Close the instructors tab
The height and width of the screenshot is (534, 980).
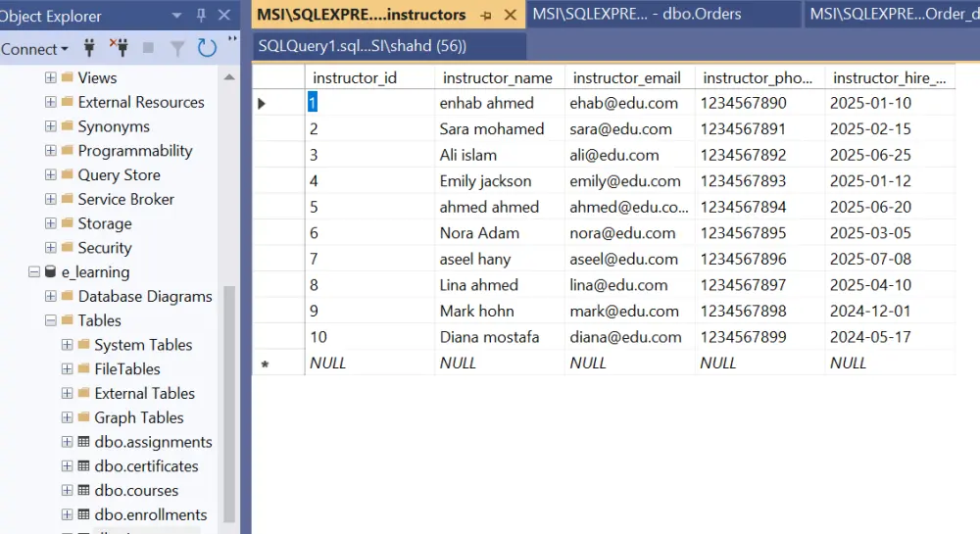coord(511,15)
